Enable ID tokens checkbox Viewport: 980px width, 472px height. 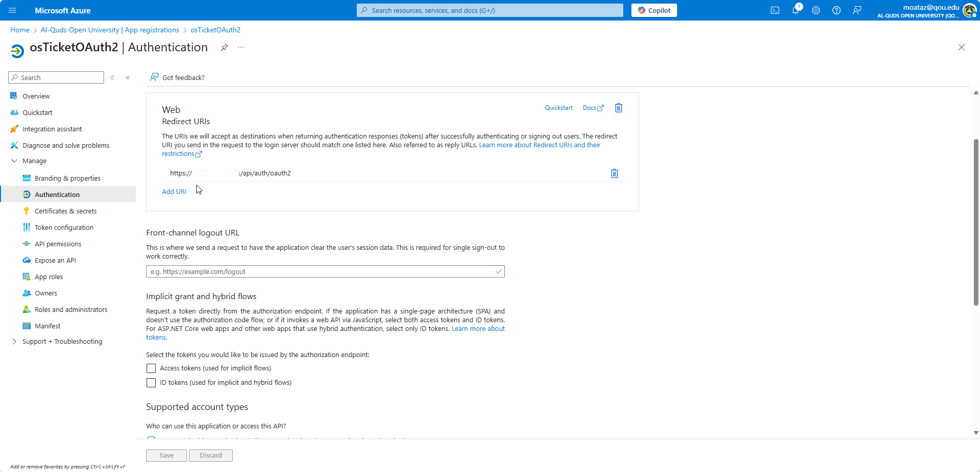151,383
